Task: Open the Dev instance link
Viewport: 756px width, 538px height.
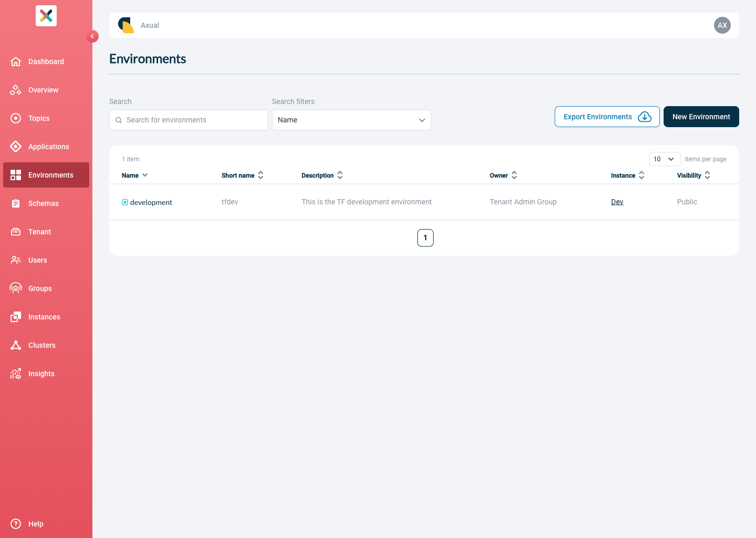Action: (617, 202)
